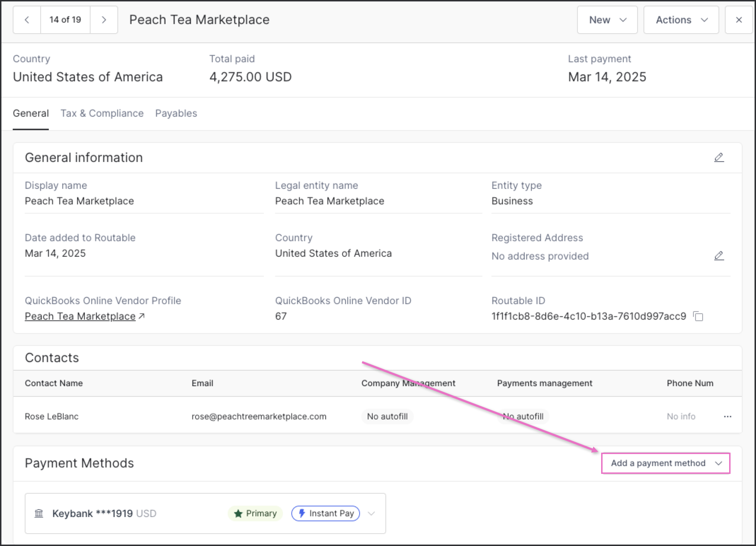Click the Primary star badge

coord(255,513)
